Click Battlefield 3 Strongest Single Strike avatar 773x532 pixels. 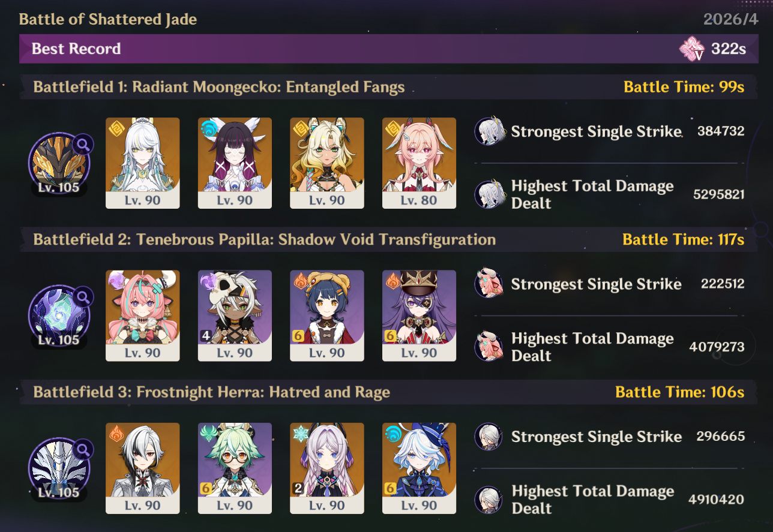[490, 437]
